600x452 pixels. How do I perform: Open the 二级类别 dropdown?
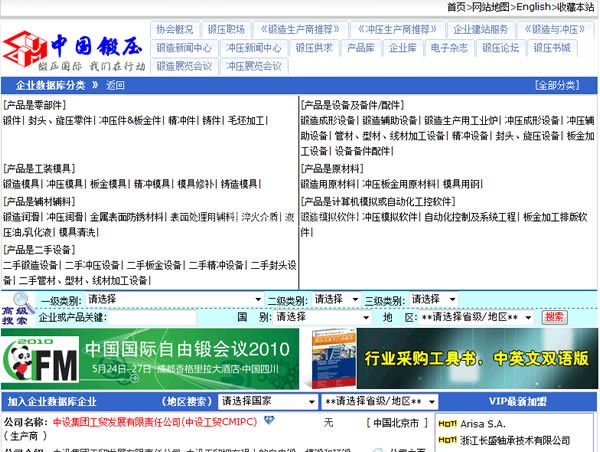coord(336,299)
